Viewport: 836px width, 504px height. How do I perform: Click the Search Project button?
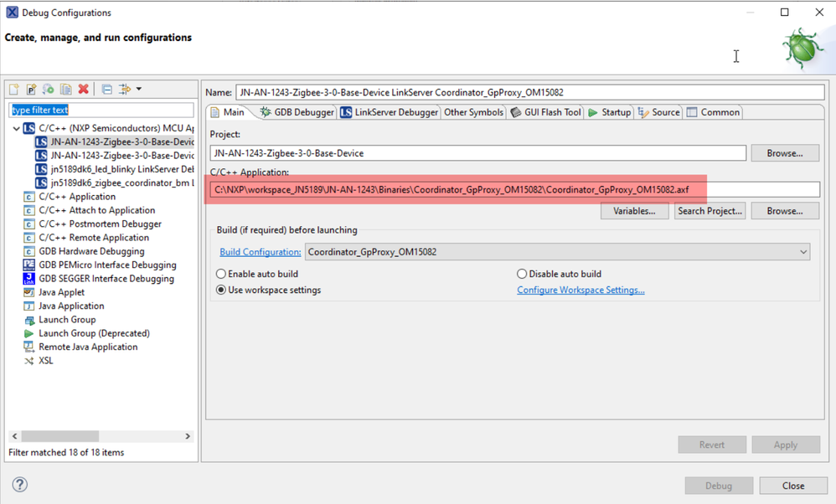(710, 211)
